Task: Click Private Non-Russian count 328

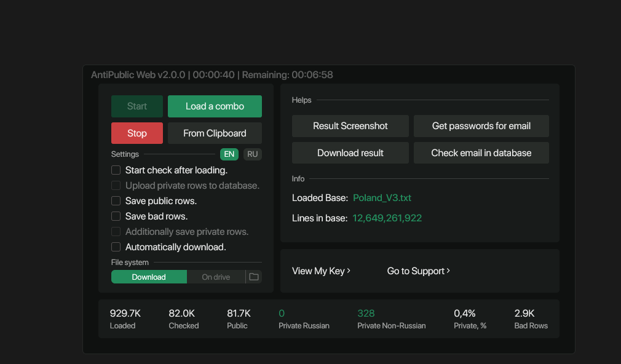Action: [366, 314]
